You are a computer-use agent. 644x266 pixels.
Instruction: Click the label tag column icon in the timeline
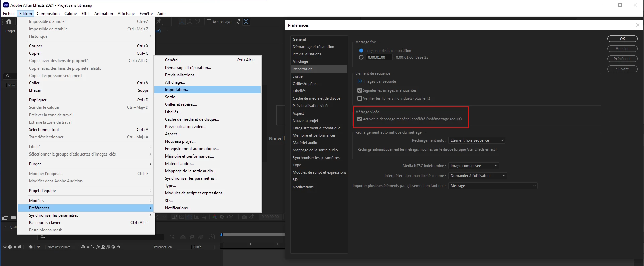(31, 247)
